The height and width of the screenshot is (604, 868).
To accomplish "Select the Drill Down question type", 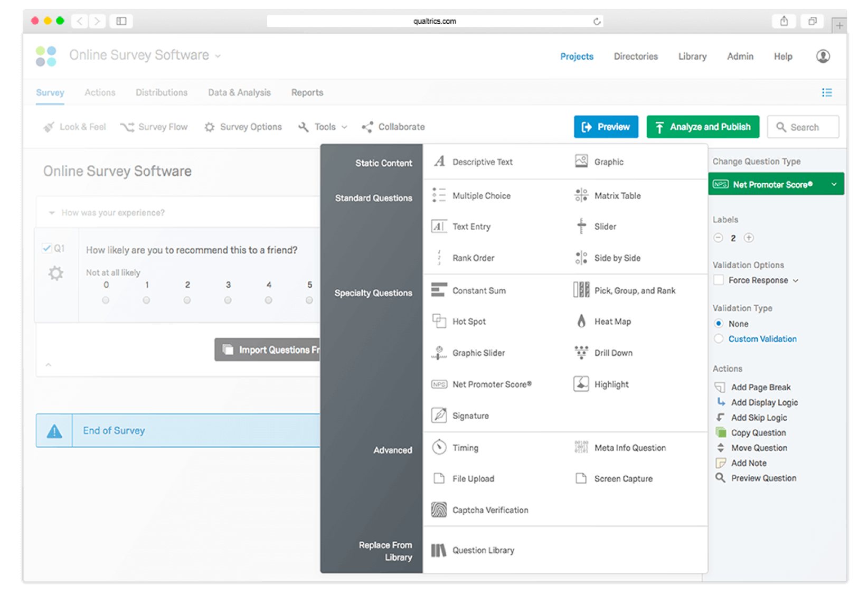I will [612, 353].
